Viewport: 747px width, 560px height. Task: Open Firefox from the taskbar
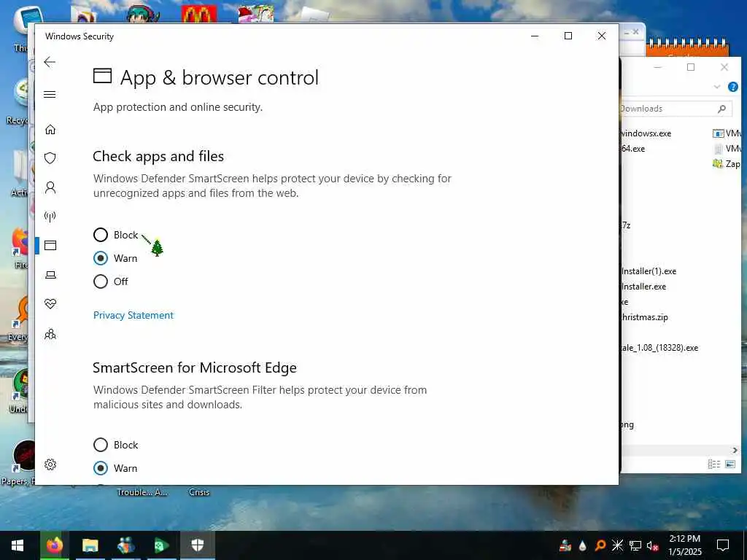tap(54, 545)
